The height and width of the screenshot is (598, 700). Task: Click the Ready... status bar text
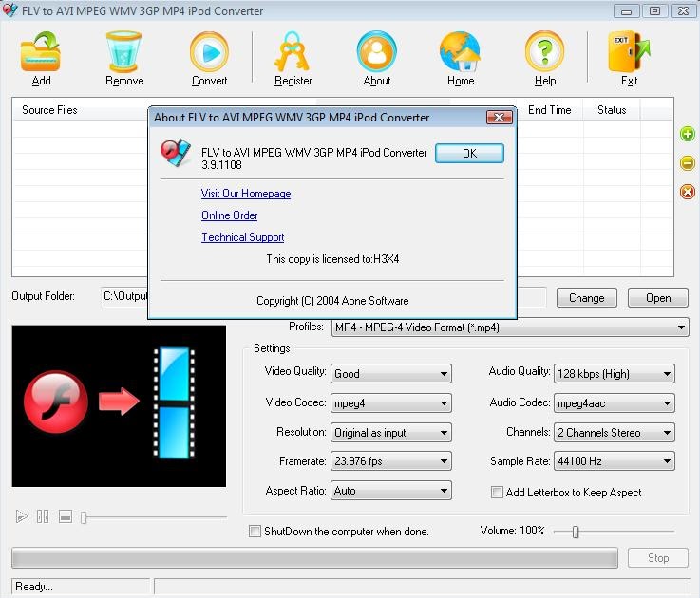tap(34, 587)
